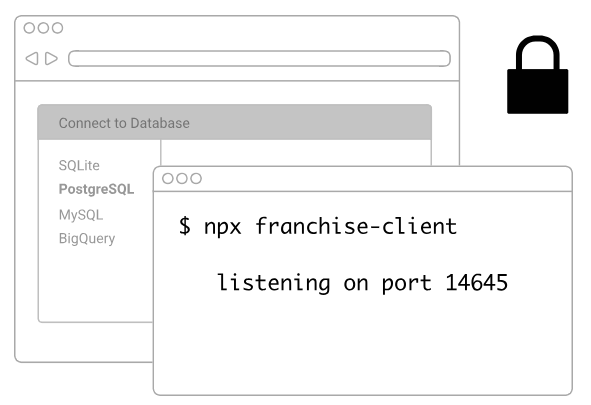Click third circle button of browser window
591x405 pixels.
(57, 28)
